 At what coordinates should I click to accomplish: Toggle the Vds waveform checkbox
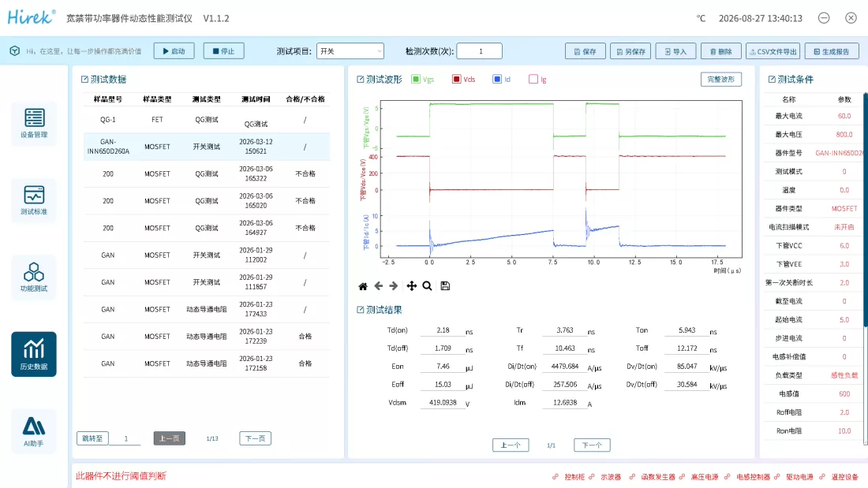[x=457, y=79]
